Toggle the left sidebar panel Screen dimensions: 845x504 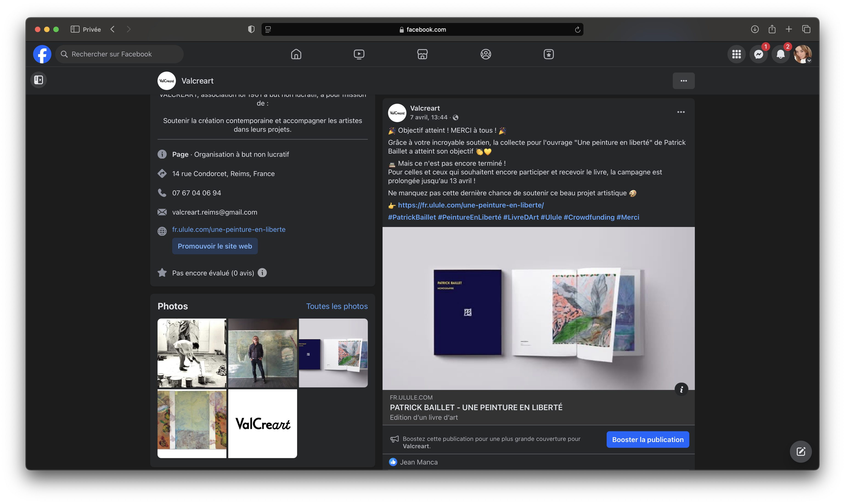pyautogui.click(x=39, y=80)
